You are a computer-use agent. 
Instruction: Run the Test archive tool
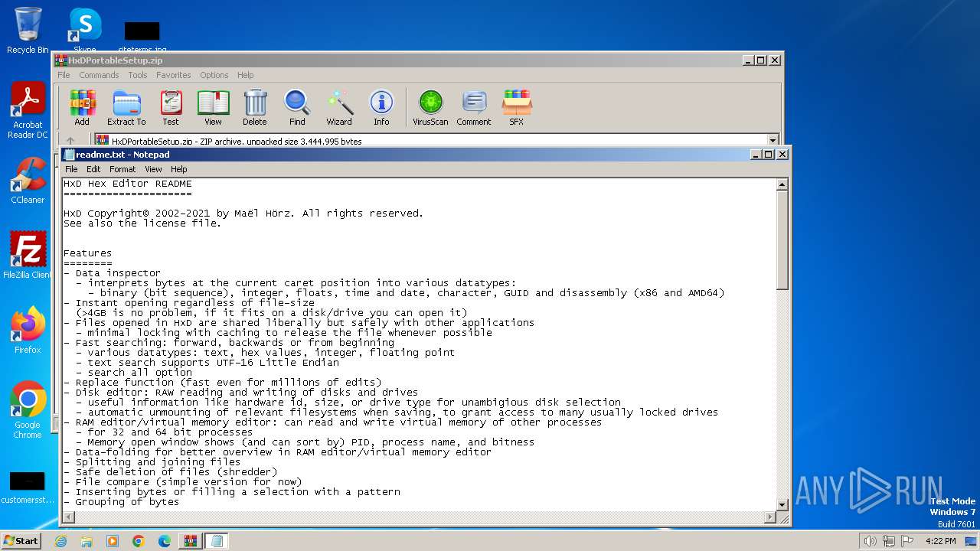coord(171,107)
